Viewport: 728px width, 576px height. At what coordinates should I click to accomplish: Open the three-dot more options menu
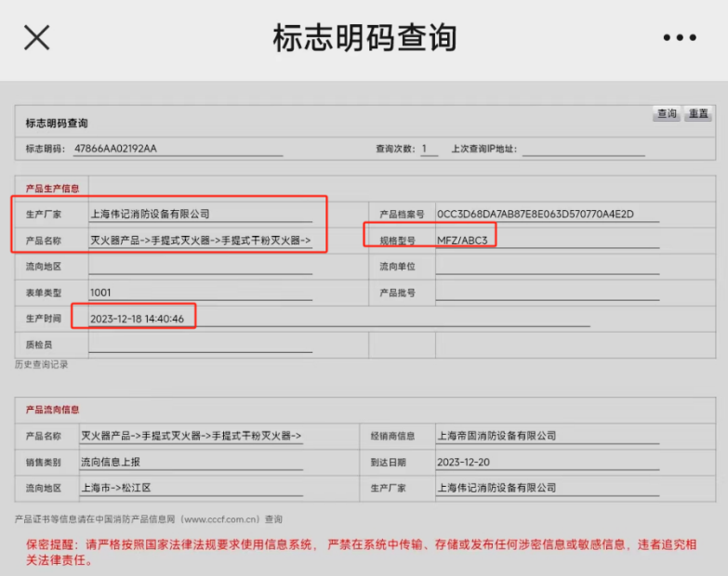point(680,37)
